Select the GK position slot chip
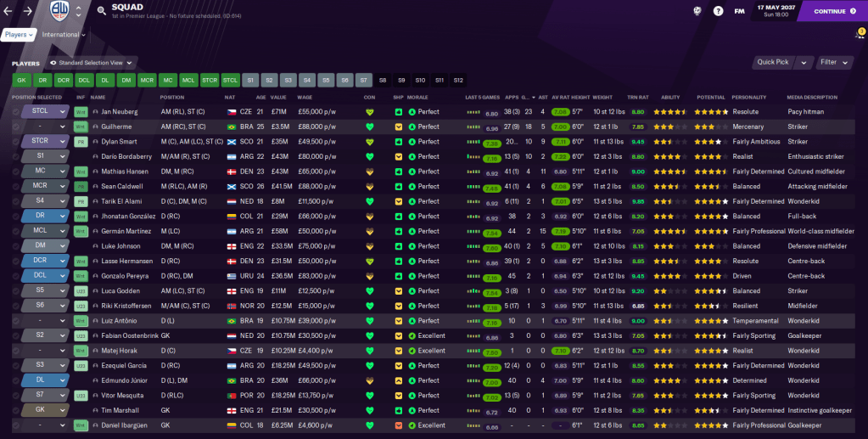The image size is (868, 439). tap(21, 80)
